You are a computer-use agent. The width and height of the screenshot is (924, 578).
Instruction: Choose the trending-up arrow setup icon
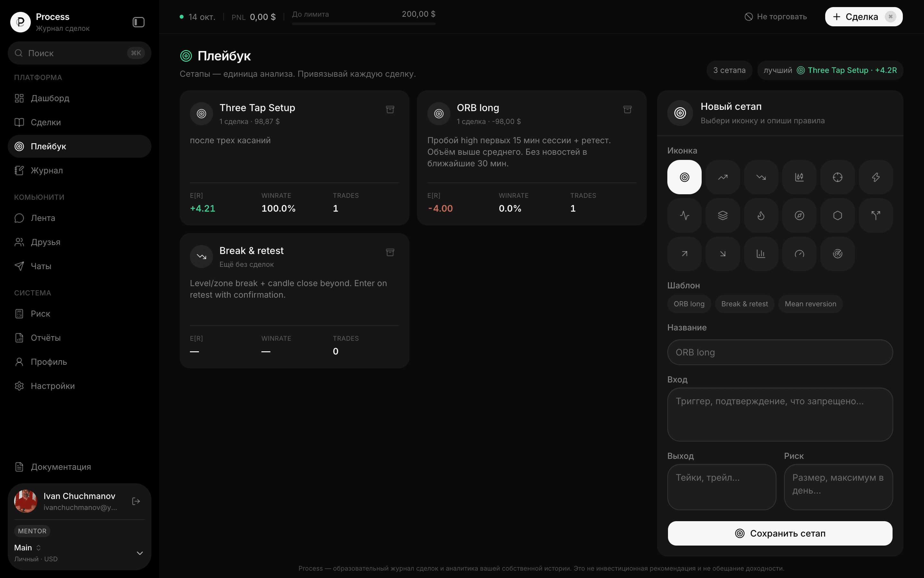(723, 177)
